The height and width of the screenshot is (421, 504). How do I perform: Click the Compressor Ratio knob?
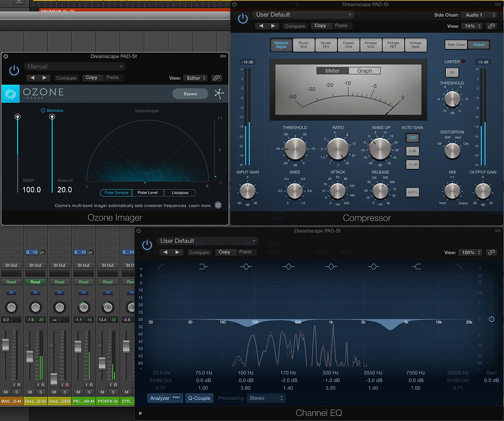[x=338, y=149]
